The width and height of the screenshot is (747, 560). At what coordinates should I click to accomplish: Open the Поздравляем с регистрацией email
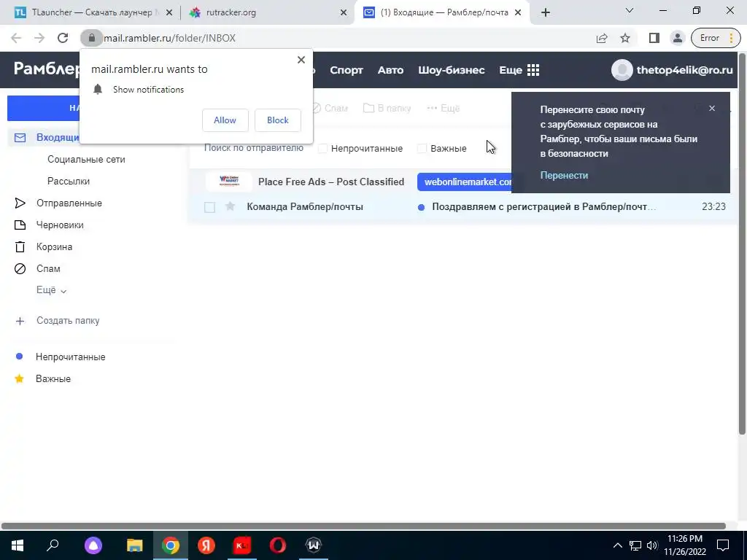(x=543, y=206)
